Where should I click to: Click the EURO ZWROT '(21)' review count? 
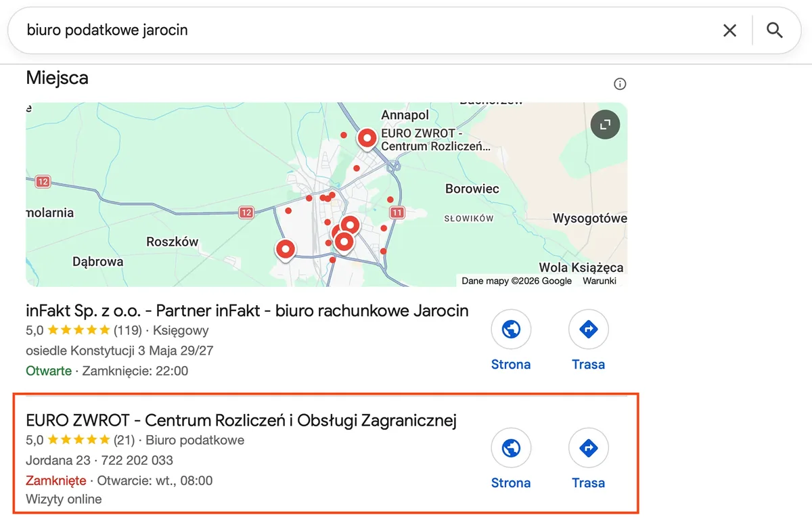[x=124, y=440]
